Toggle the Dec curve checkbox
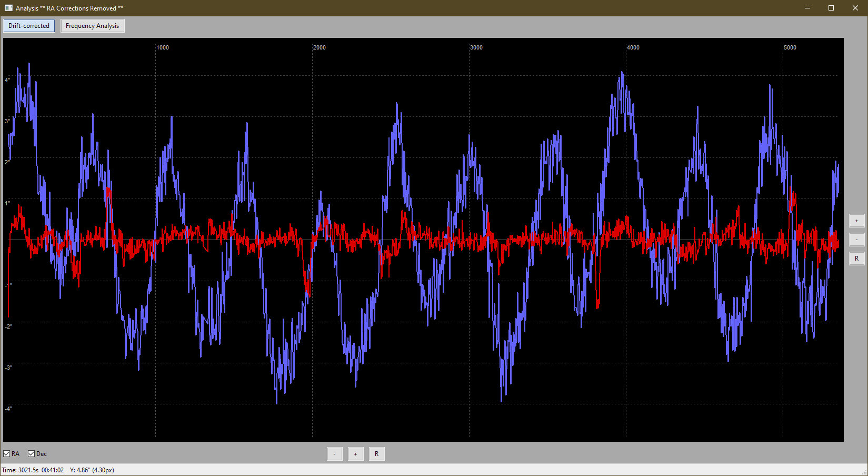868x476 pixels. click(31, 454)
